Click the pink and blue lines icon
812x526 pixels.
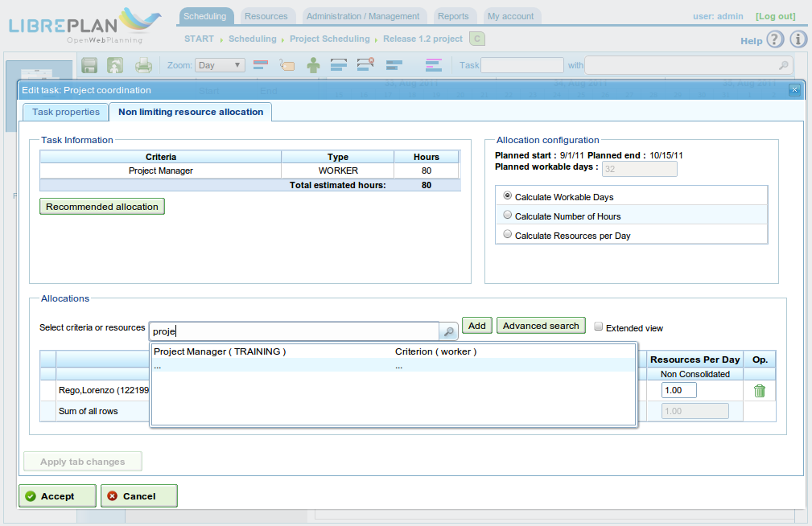(x=434, y=65)
